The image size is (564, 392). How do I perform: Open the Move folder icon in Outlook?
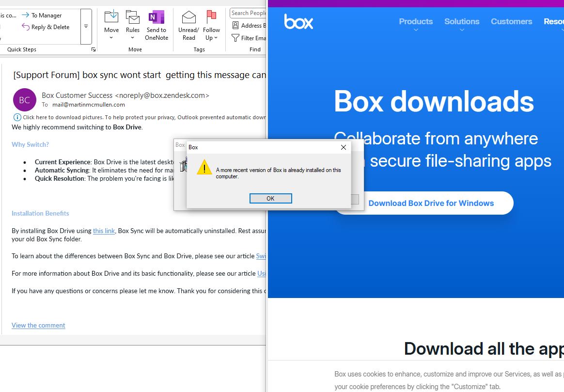(111, 16)
